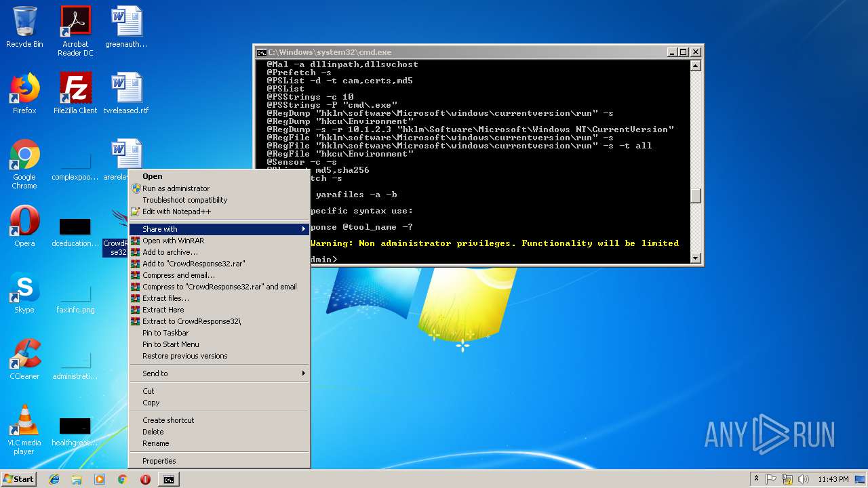
Task: Select Compress to CrowdResponse32.rar and email
Action: [x=220, y=287]
